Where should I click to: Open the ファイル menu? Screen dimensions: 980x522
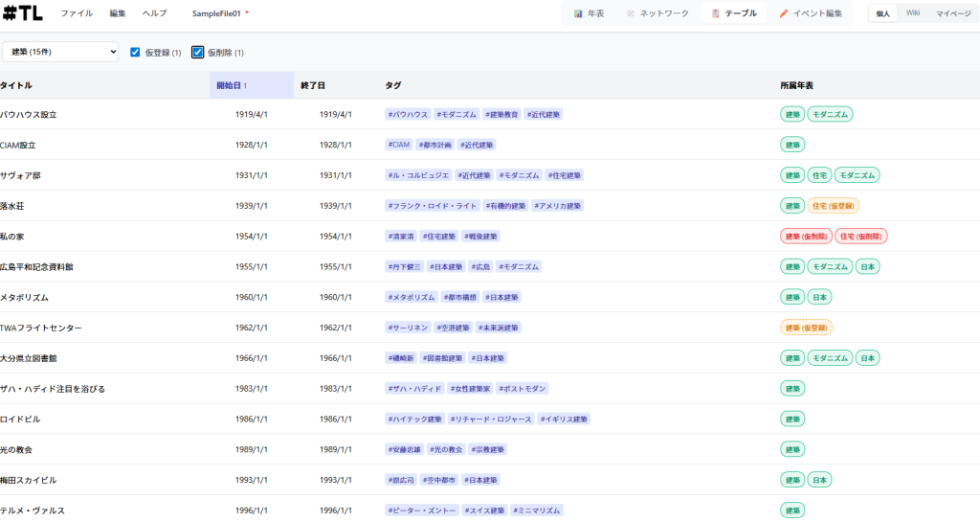click(77, 13)
